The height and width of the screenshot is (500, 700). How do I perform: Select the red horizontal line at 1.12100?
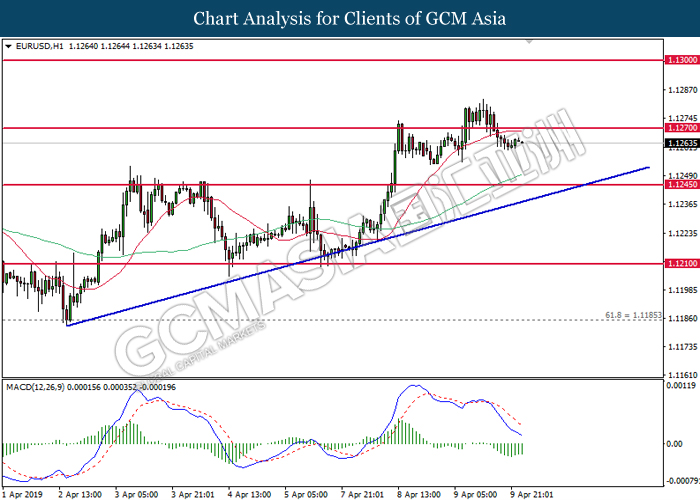pos(333,263)
